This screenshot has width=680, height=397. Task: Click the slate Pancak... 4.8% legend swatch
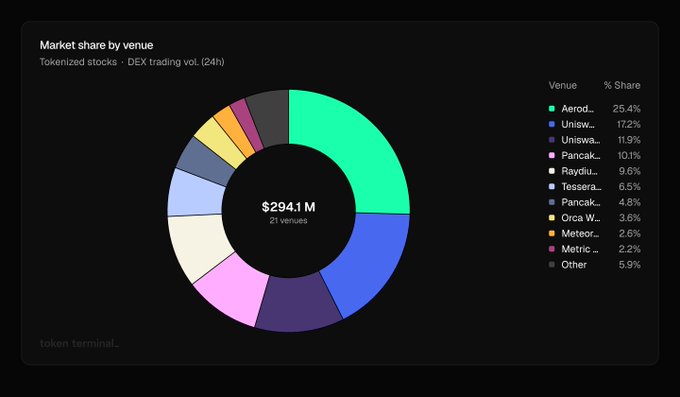coord(552,202)
